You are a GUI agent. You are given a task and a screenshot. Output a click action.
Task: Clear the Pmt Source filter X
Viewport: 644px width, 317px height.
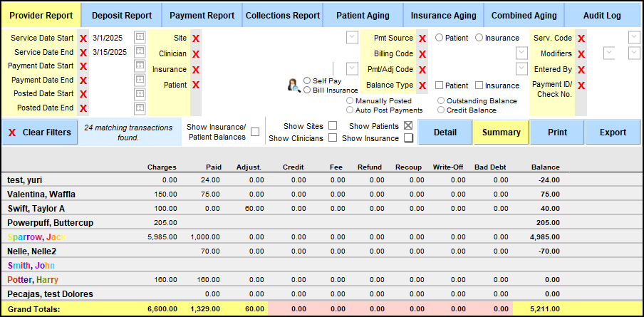tap(422, 38)
